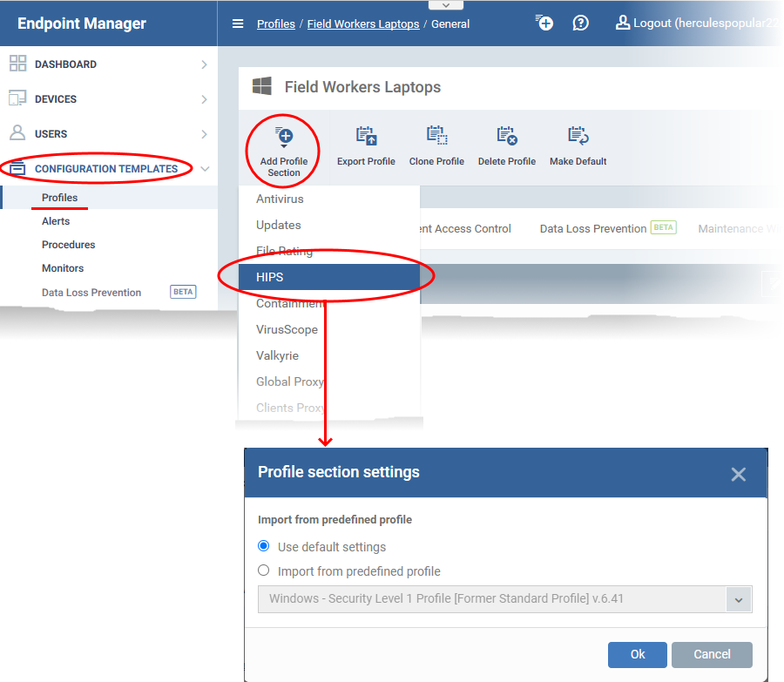Open Monitors in the sidebar
The width and height of the screenshot is (784, 682).
click(x=63, y=268)
